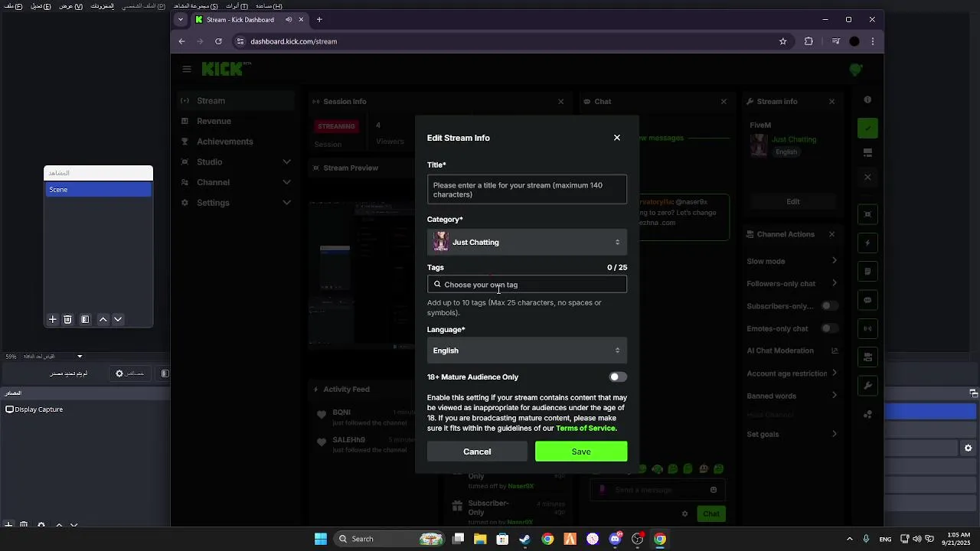
Task: Open the Revenue page in sidebar
Action: click(236, 121)
